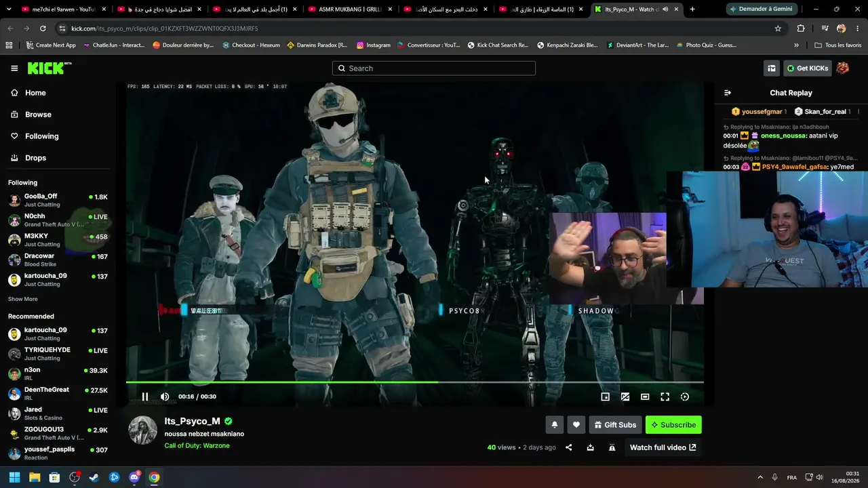Open the Kick Chat Search bookmark
This screenshot has width=868, height=488.
(x=498, y=45)
